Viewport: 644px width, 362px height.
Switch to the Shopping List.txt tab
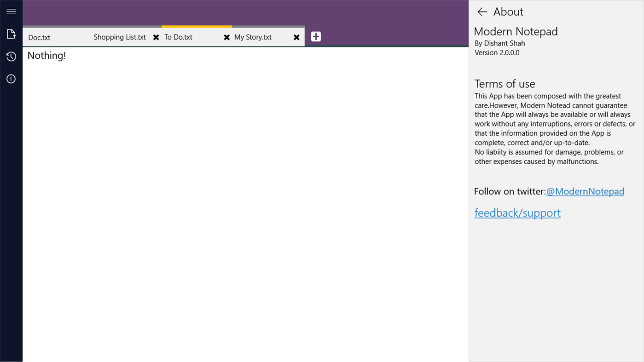click(x=120, y=37)
